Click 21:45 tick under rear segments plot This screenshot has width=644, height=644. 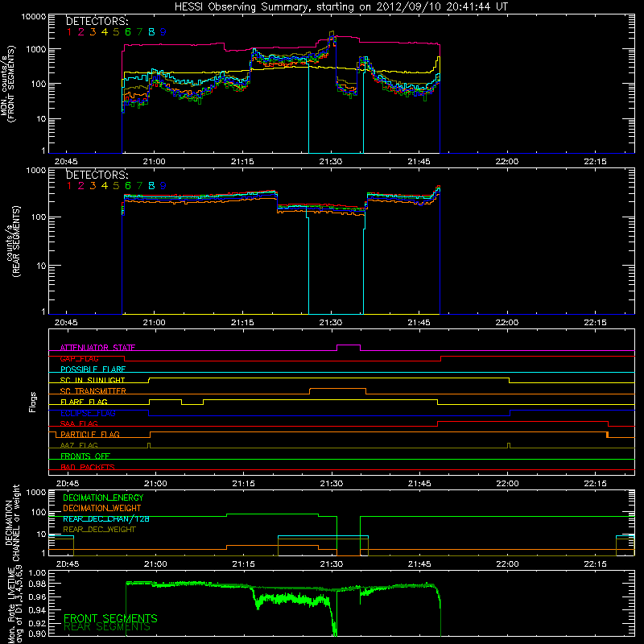tap(419, 323)
